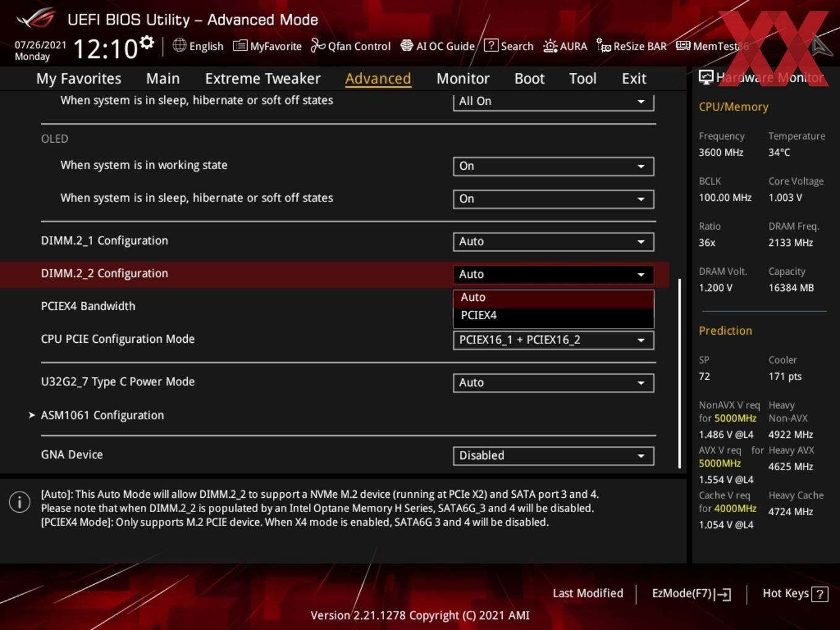840x630 pixels.
Task: Click the 4922 MHz Heavy Non-AVX value
Action: pyautogui.click(x=791, y=435)
